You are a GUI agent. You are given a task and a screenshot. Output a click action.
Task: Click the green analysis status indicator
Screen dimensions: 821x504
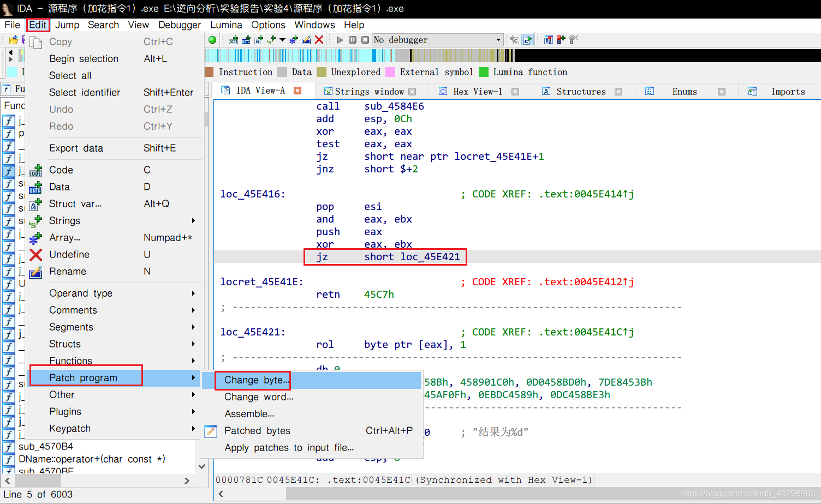point(212,40)
